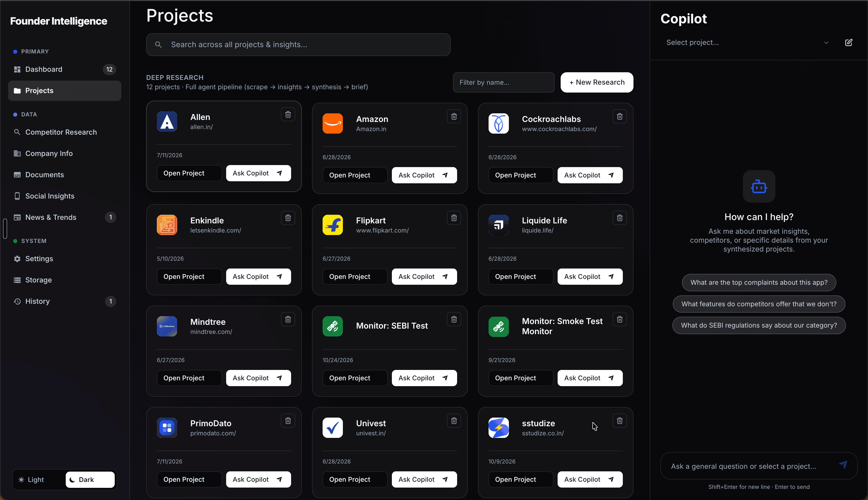Screen dimensions: 868x500
Task: Click the Univest card trash icon
Action: 454,420
